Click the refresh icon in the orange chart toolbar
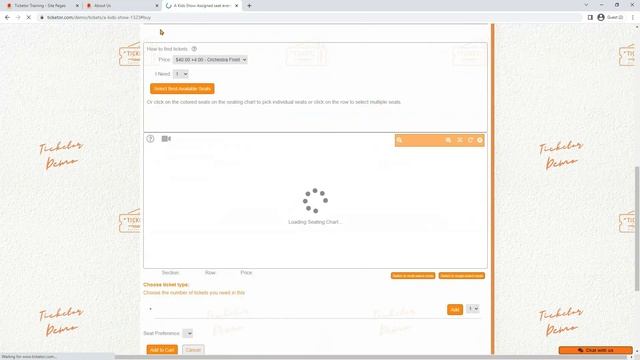 (x=470, y=140)
